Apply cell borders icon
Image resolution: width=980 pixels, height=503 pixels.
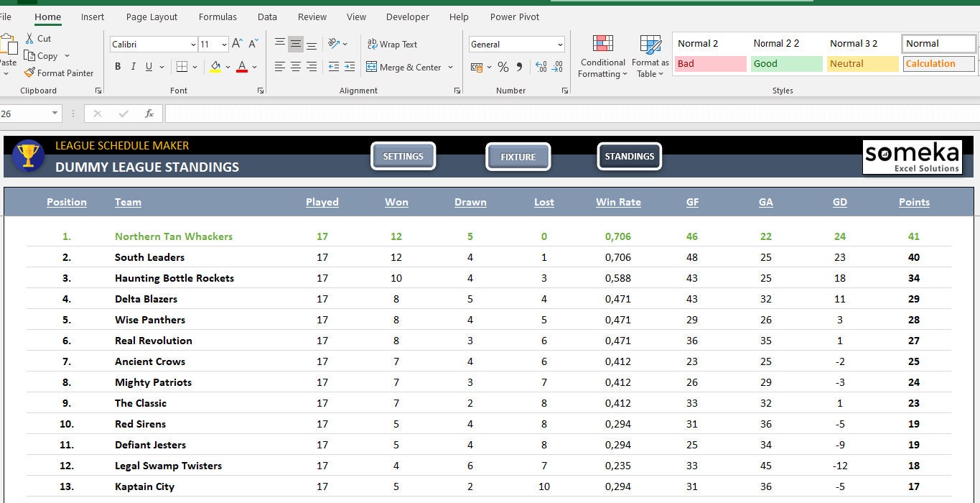pyautogui.click(x=182, y=67)
